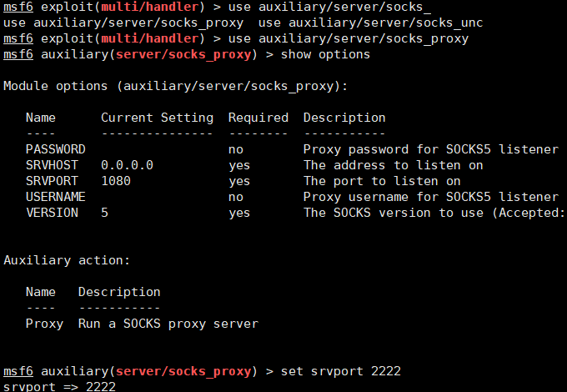Click the socks_unc completion suggestion

pyautogui.click(x=371, y=23)
